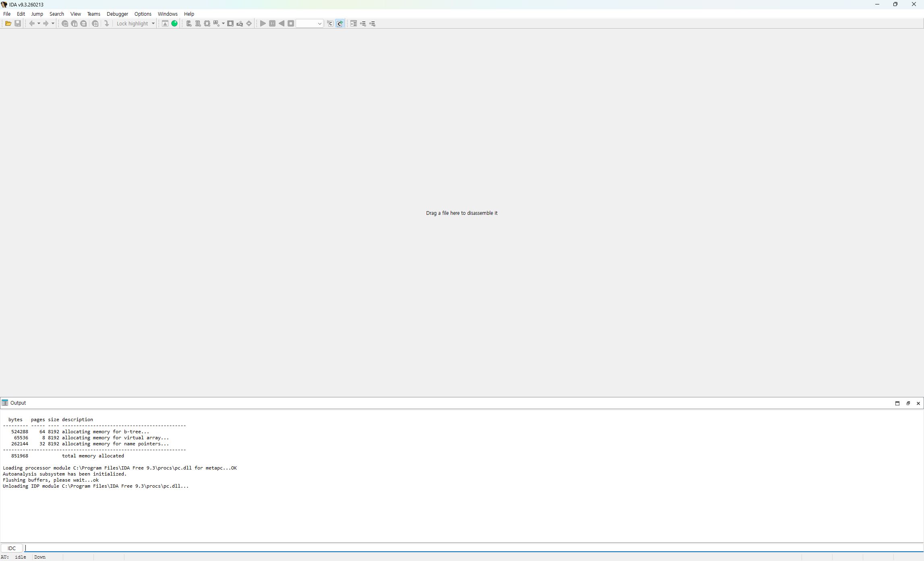Click the jump back arrow icon
This screenshot has height=561, width=924.
32,23
